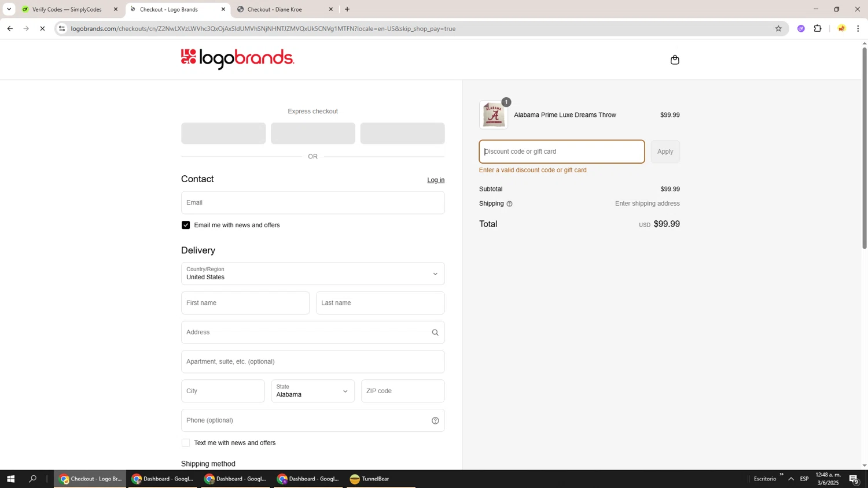Switch to third Dashboard Google taskbar window
Viewport: 868px width, 488px height.
click(x=308, y=479)
